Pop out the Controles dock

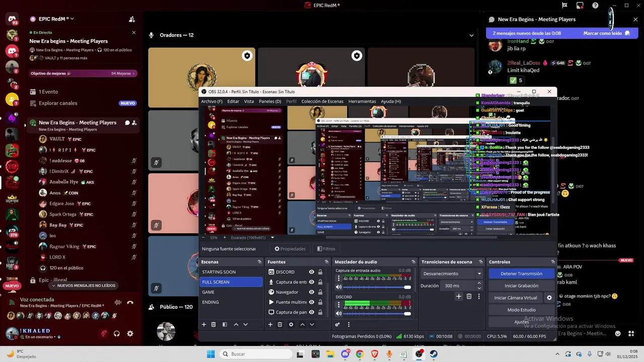pos(553,262)
